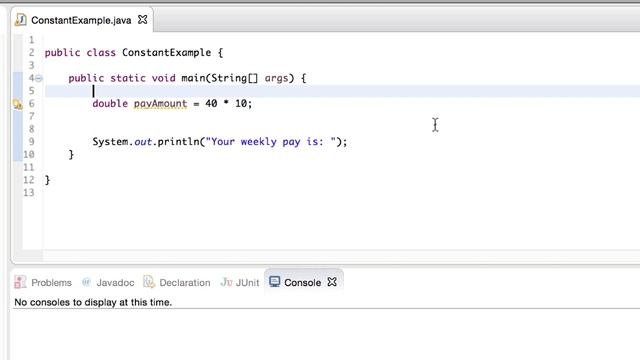Click the Java file icon on editor tab
The height and width of the screenshot is (360, 640).
[x=20, y=20]
